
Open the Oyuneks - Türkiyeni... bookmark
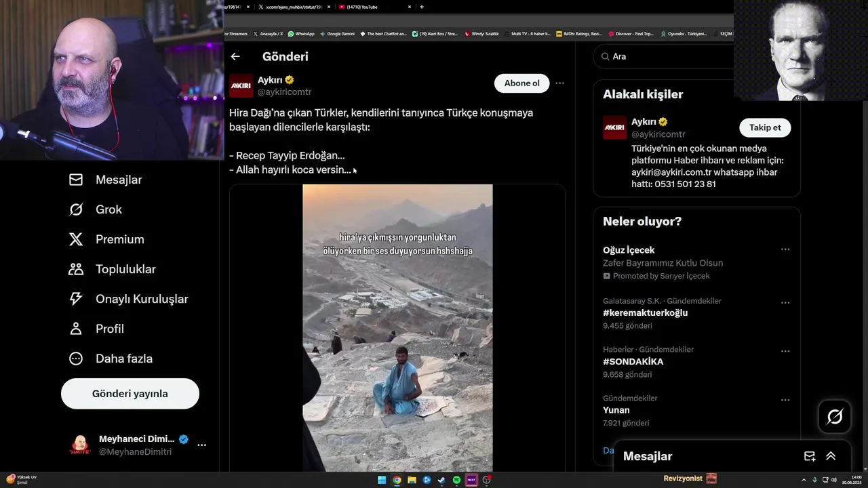tap(684, 33)
